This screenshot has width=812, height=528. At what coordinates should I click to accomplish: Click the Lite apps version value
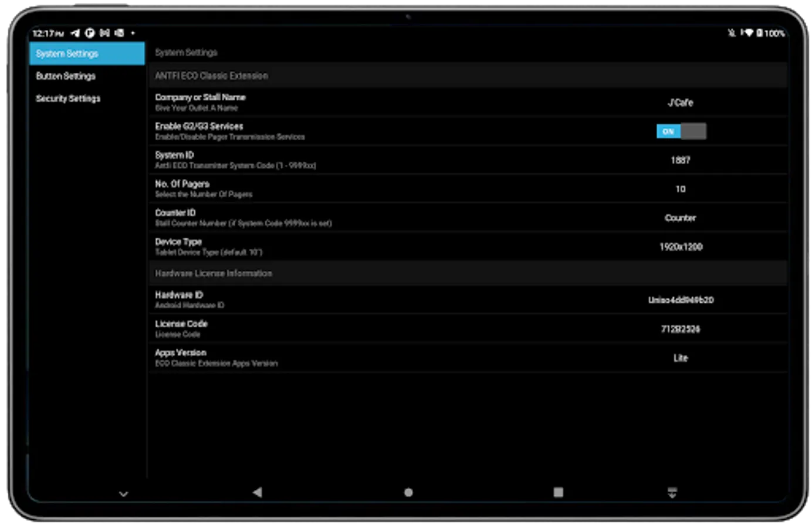pyautogui.click(x=681, y=358)
